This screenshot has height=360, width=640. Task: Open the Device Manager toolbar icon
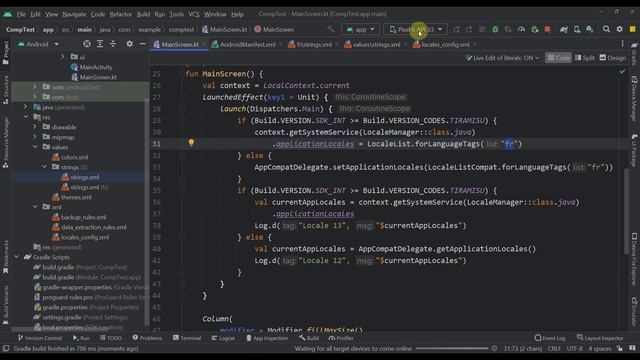[x=577, y=29]
